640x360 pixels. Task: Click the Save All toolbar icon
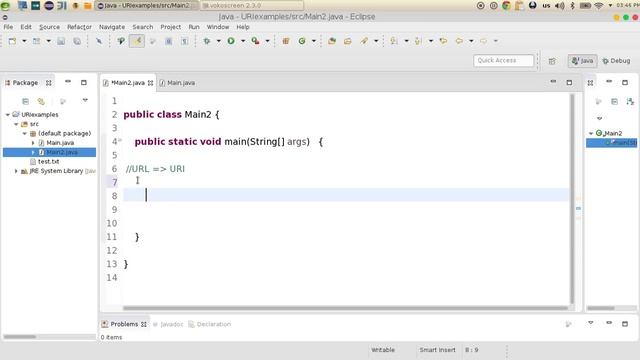point(77,41)
